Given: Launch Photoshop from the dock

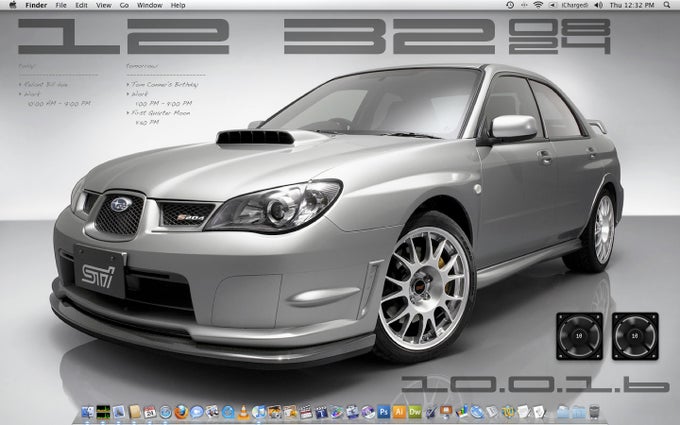Looking at the screenshot, I should (x=384, y=412).
